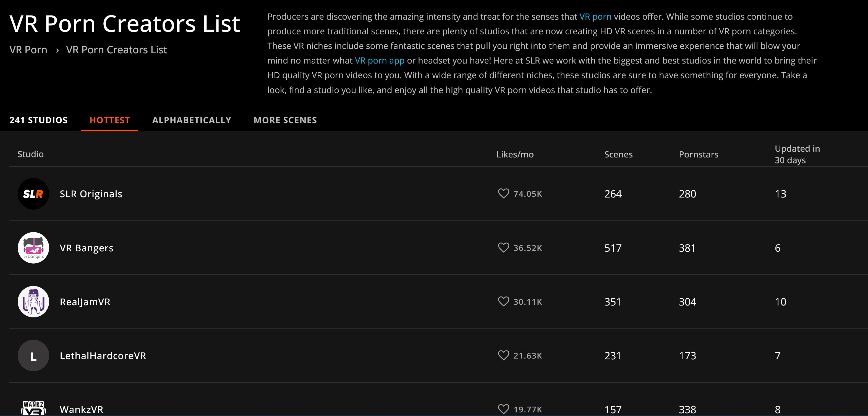
Task: Select the 241 Studios count label
Action: pyautogui.click(x=38, y=120)
